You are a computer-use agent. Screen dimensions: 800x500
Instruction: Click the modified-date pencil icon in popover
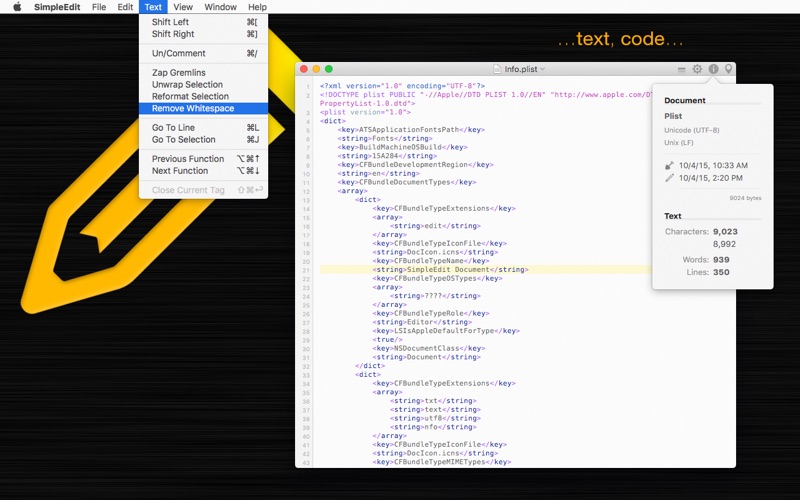669,178
